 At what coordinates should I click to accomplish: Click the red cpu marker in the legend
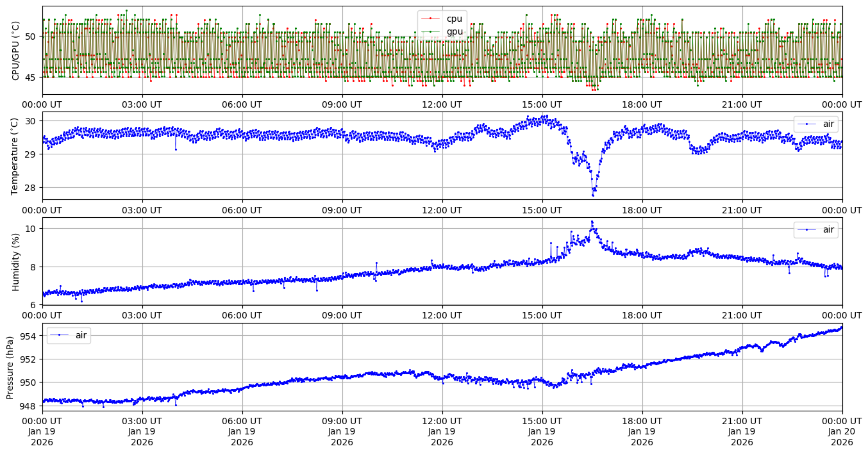click(x=431, y=19)
